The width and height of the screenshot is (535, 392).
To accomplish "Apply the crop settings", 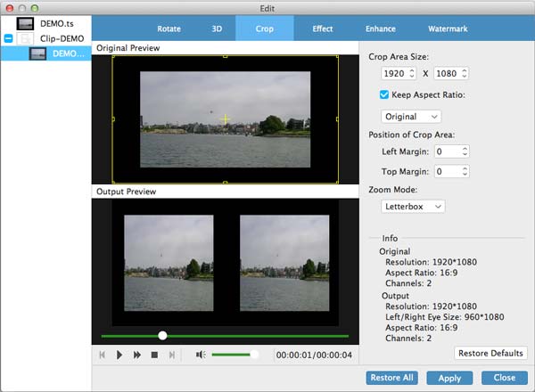I will [449, 378].
